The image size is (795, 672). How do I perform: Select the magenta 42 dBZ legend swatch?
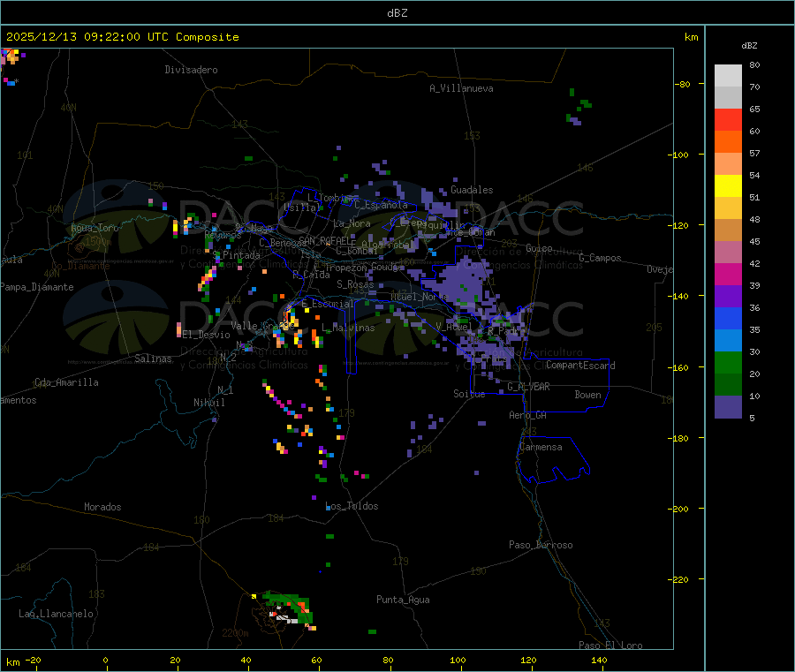click(728, 274)
